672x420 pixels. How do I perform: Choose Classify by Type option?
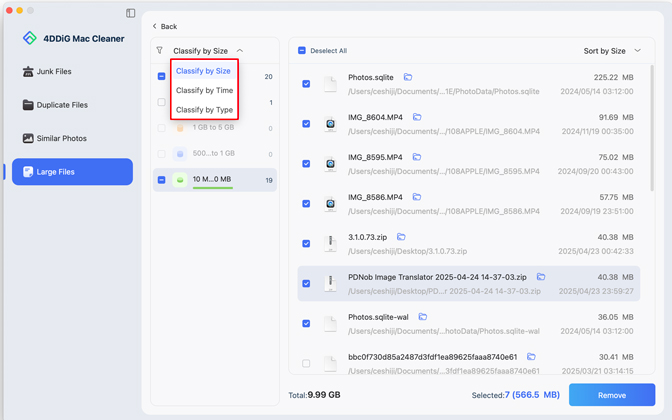204,110
